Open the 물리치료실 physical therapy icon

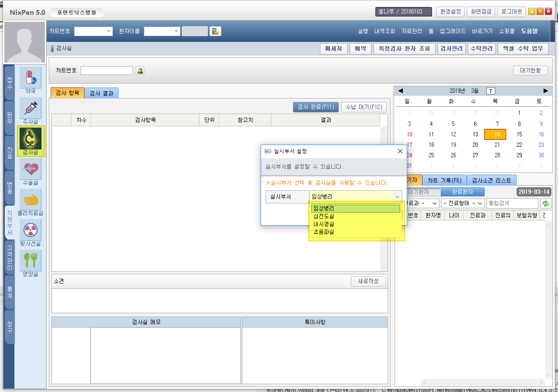click(31, 199)
